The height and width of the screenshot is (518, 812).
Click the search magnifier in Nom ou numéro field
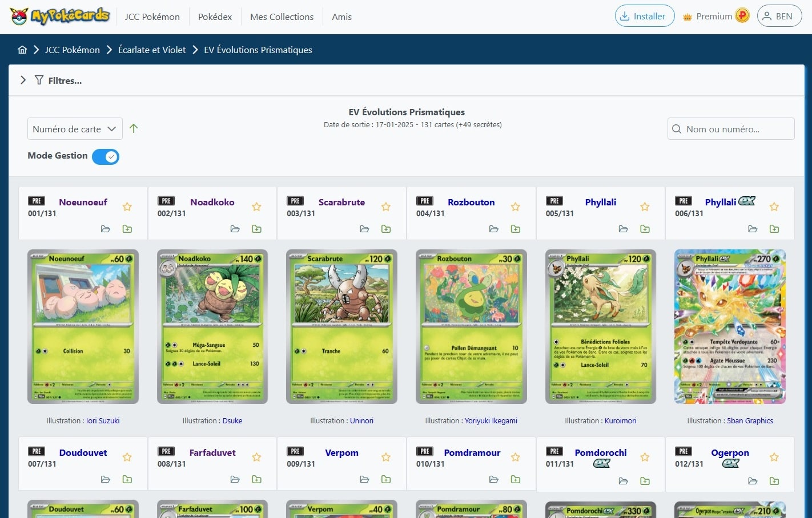(x=677, y=129)
